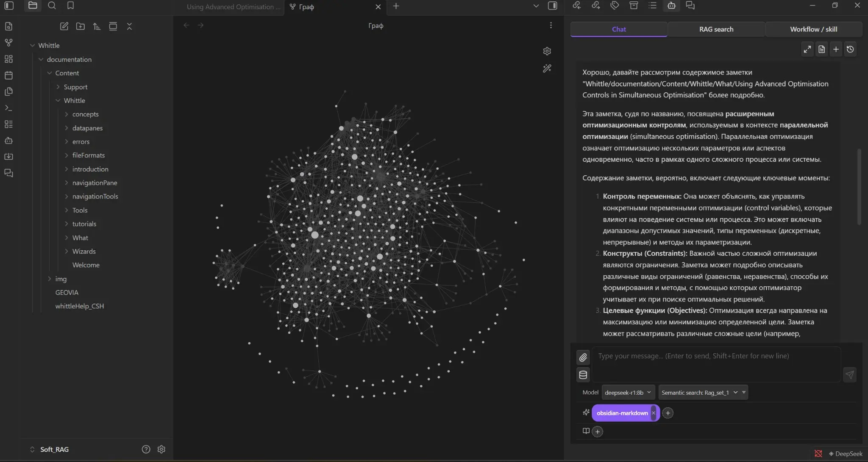This screenshot has width=868, height=462.
Task: Expand the chat panel view
Action: tap(807, 49)
